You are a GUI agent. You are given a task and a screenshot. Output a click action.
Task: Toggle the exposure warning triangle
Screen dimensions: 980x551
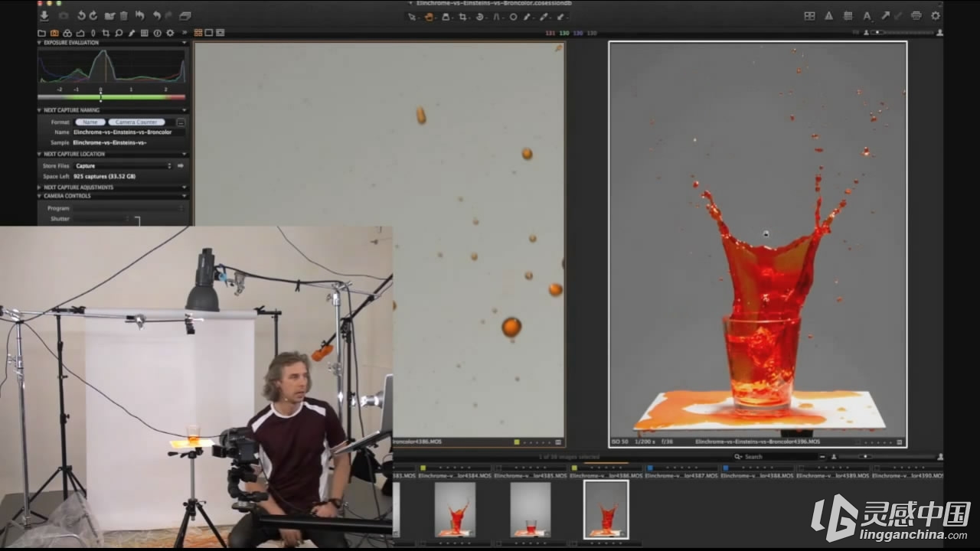pyautogui.click(x=828, y=16)
